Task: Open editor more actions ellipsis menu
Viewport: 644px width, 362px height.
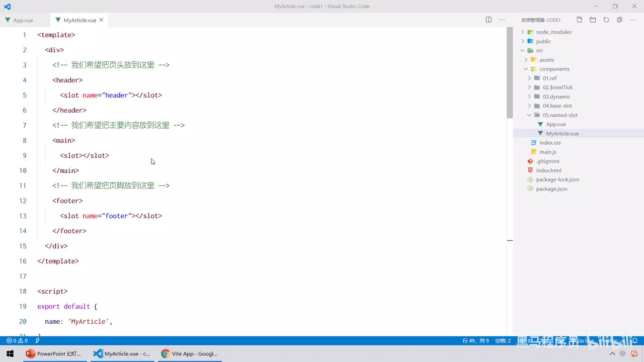Action: [x=502, y=20]
